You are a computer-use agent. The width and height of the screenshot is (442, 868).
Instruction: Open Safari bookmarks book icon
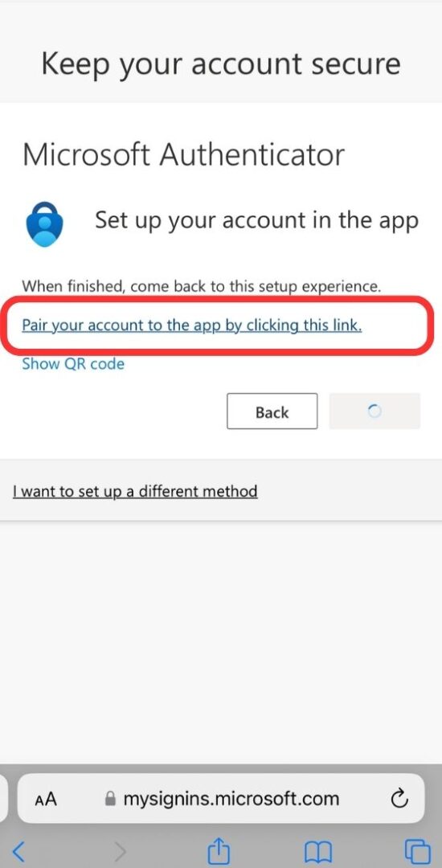pyautogui.click(x=318, y=851)
